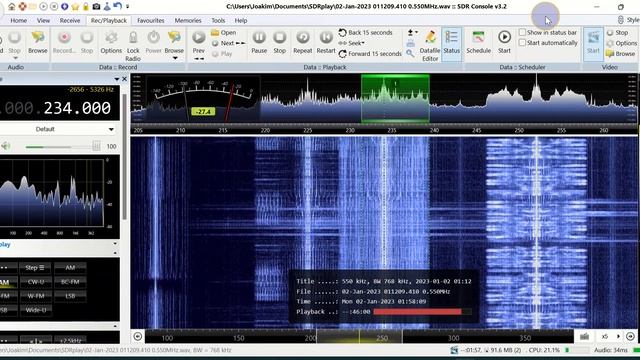
Task: Close the receiver side panel
Action: point(124,79)
